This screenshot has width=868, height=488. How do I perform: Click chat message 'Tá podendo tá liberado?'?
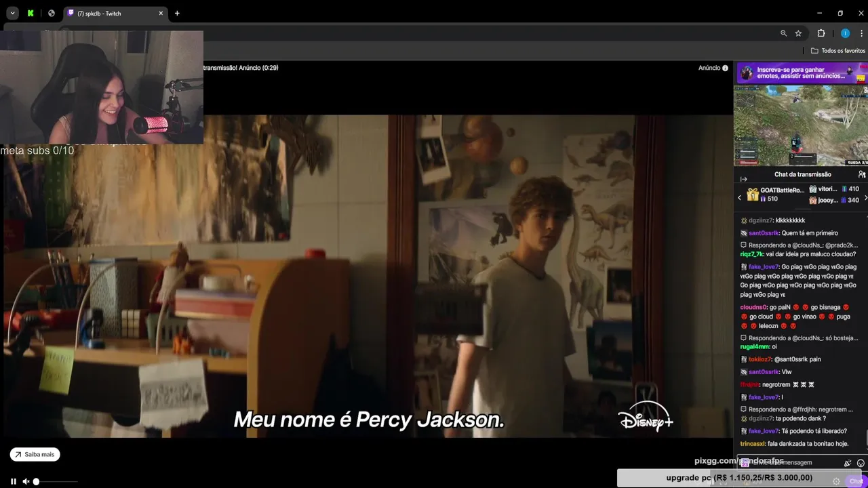coord(814,431)
